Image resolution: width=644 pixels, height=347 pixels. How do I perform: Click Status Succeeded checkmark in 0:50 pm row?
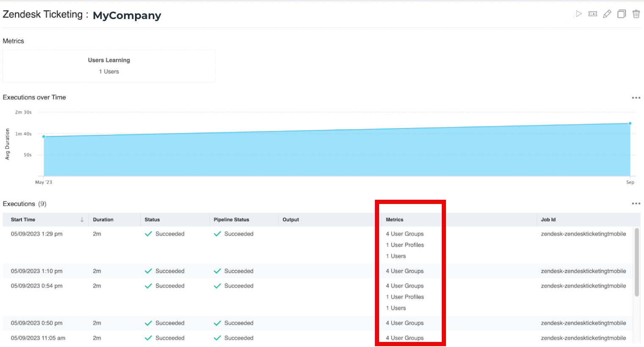pos(149,323)
